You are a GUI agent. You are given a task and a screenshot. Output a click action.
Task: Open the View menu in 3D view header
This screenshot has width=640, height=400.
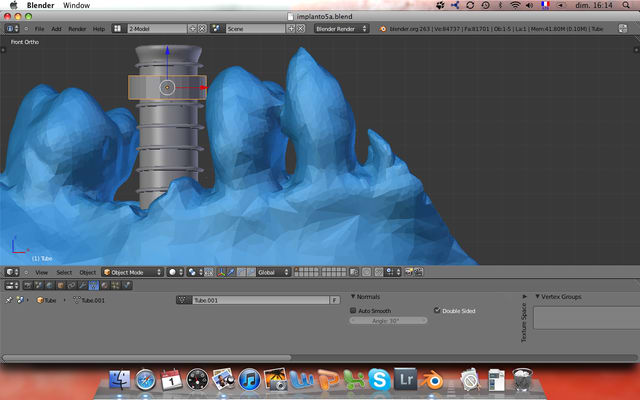[x=42, y=272]
